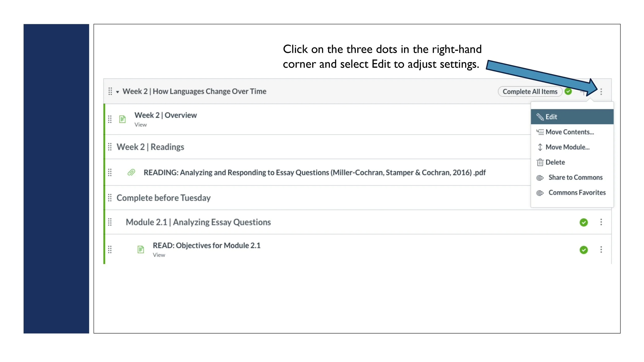Toggle published status of Module 2.1 header

tap(583, 222)
